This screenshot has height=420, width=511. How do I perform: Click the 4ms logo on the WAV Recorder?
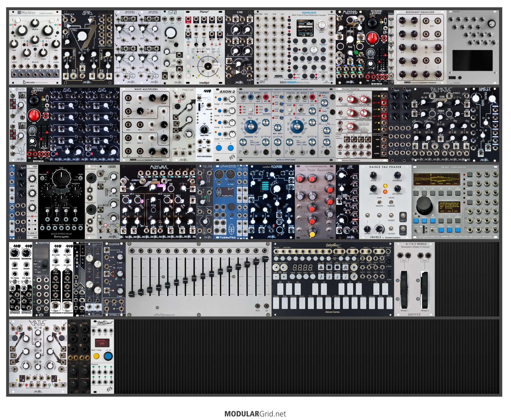pyautogui.click(x=207, y=91)
